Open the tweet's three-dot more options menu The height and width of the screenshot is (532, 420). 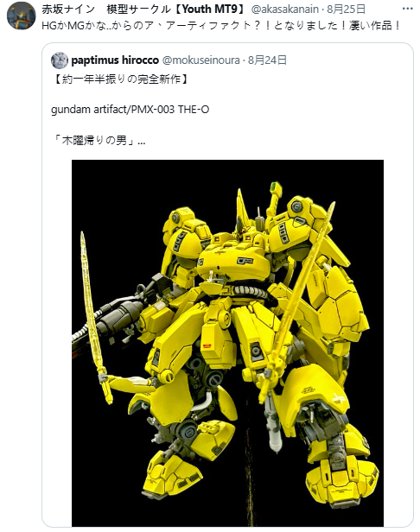pos(407,9)
